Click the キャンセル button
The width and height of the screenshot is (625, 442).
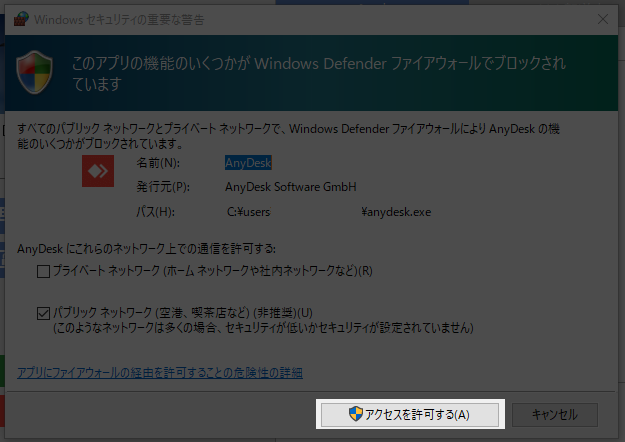click(554, 414)
